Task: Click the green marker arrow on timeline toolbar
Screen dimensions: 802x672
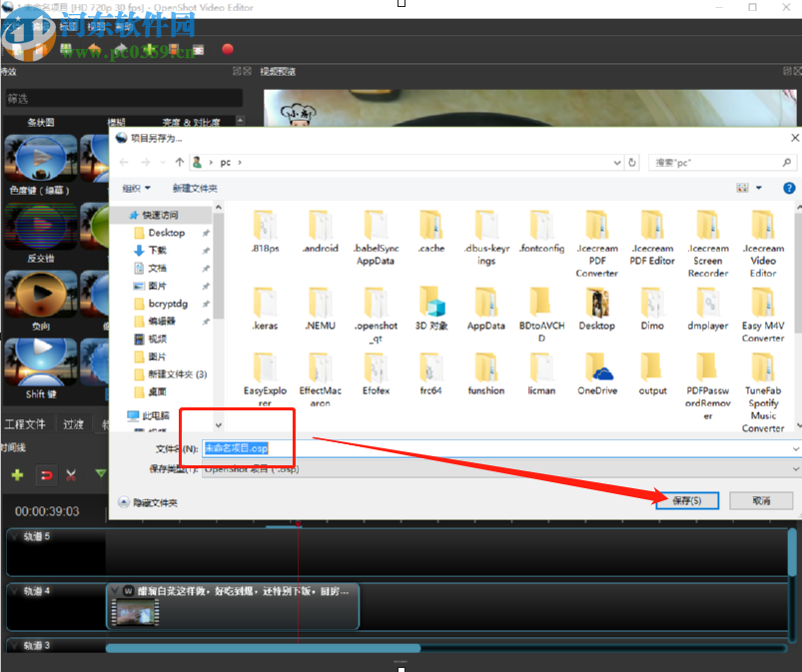Action: 100,473
